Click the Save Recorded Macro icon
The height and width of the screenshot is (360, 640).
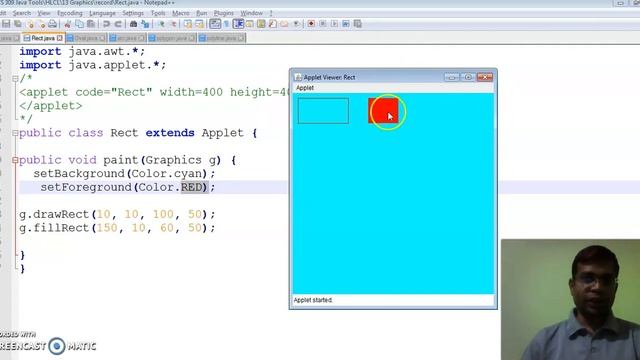tap(358, 24)
